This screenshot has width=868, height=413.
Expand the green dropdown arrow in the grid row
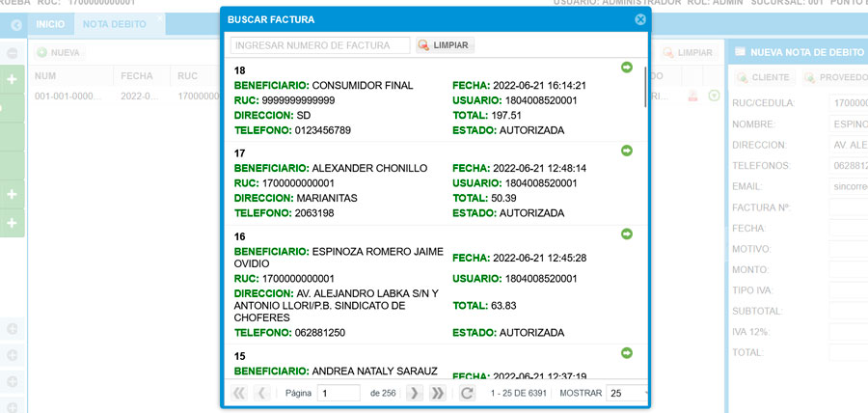pos(714,96)
